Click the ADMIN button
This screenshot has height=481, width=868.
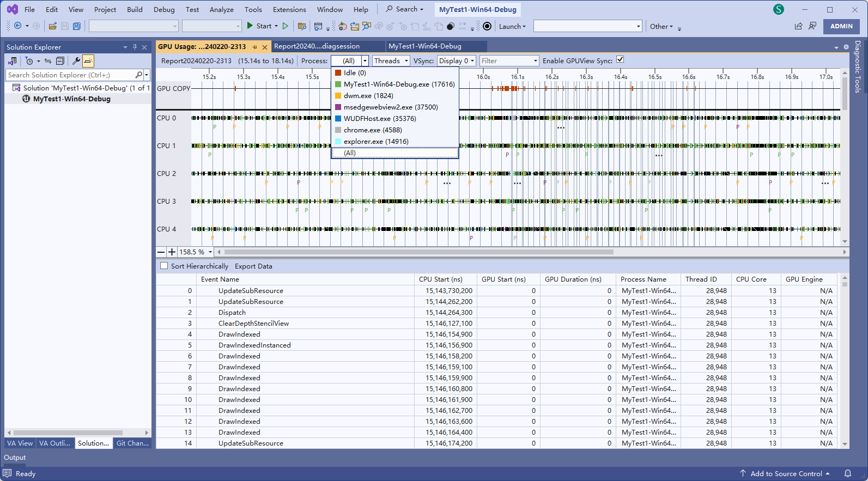tap(841, 26)
